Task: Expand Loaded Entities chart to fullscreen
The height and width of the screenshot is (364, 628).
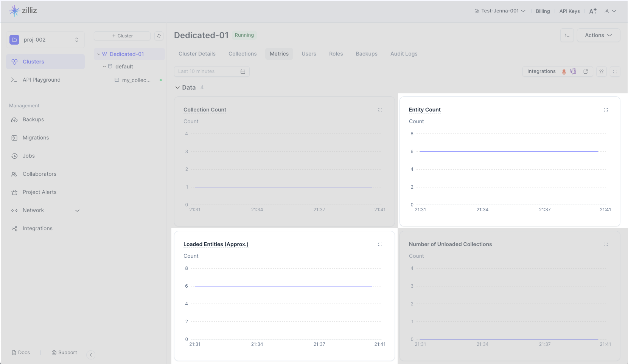Action: pyautogui.click(x=380, y=244)
